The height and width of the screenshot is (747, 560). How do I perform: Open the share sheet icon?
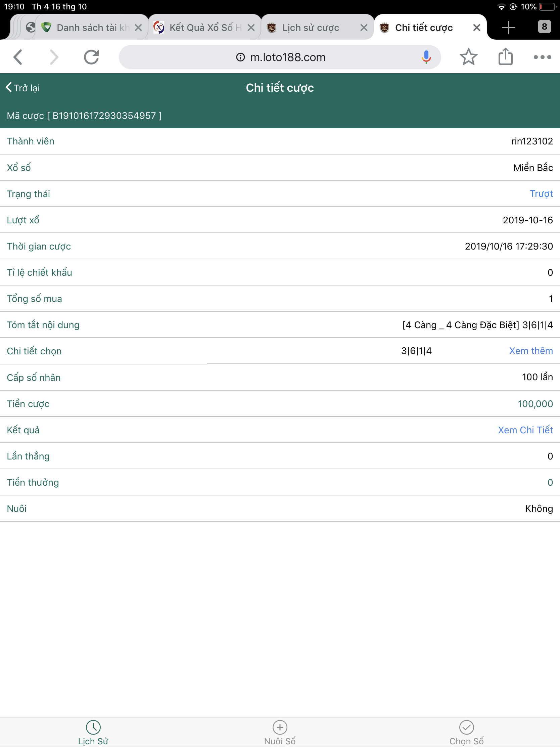pos(505,56)
